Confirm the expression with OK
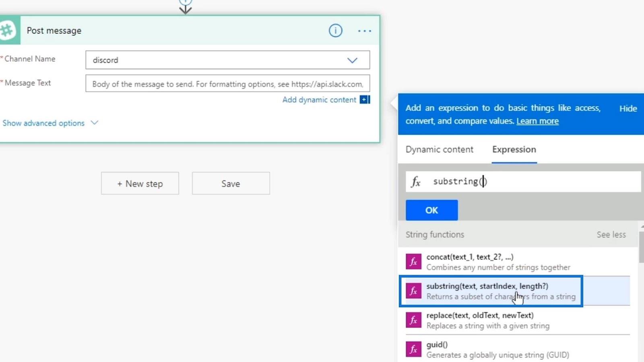The height and width of the screenshot is (362, 644). (431, 210)
